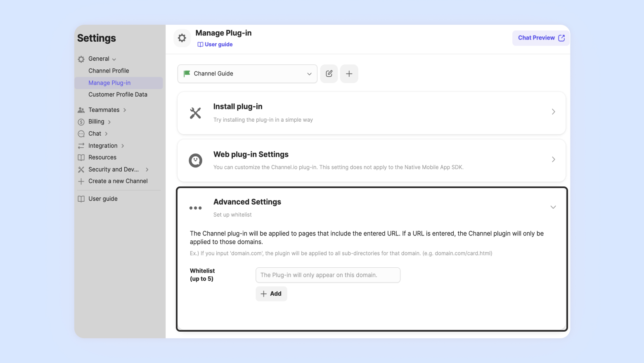Viewport: 644px width, 363px height.
Task: Expand the Billing sidebar section
Action: (97, 122)
